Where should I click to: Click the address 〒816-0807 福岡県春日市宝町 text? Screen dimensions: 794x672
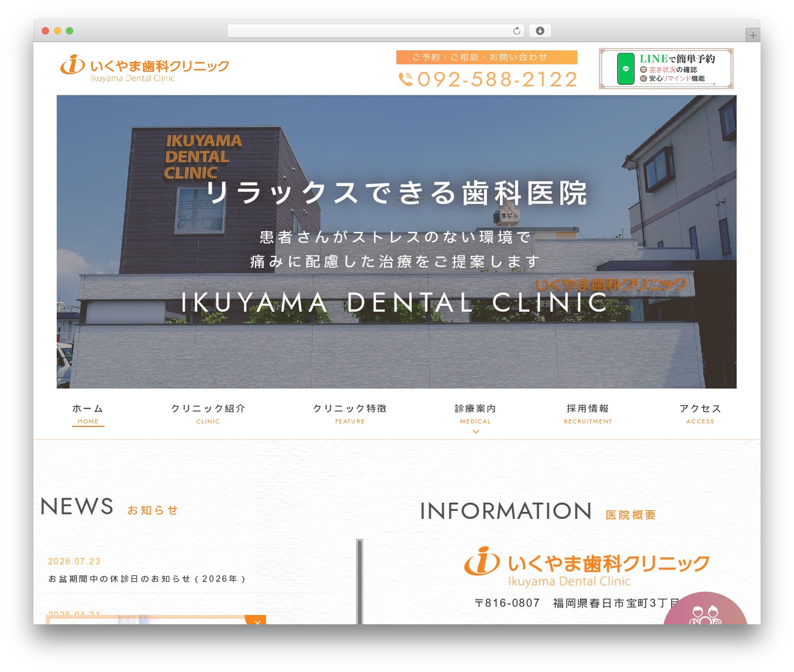click(577, 603)
